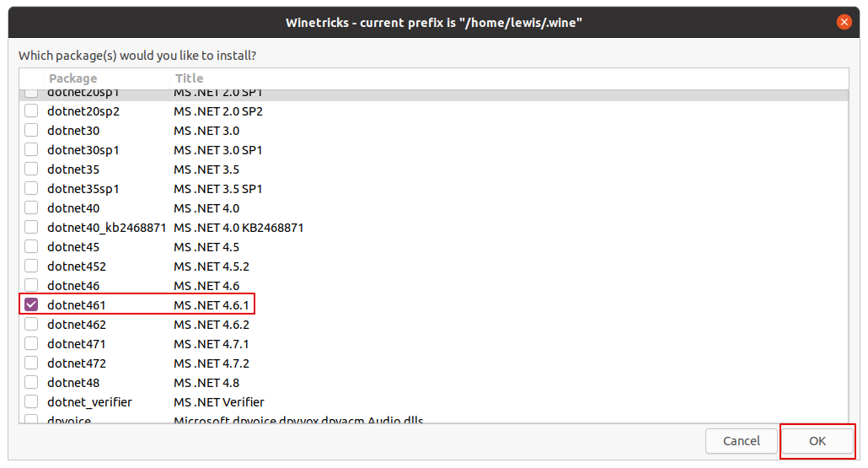868x468 pixels.
Task: Select the dotnet46 package name
Action: tap(73, 286)
